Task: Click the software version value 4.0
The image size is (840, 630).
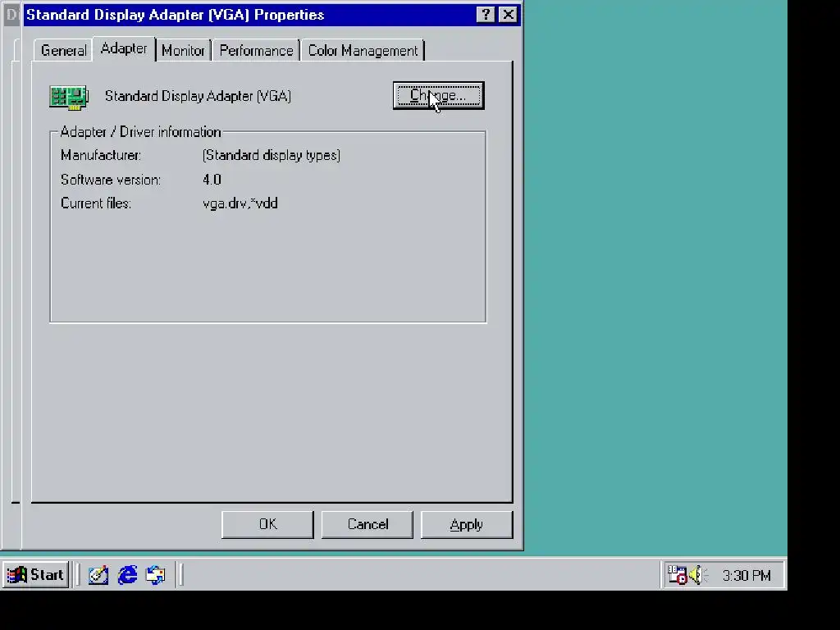Action: [x=212, y=180]
